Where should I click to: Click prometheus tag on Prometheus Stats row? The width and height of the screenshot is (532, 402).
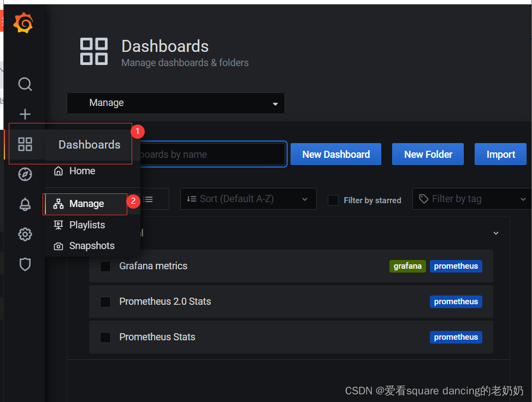(456, 337)
